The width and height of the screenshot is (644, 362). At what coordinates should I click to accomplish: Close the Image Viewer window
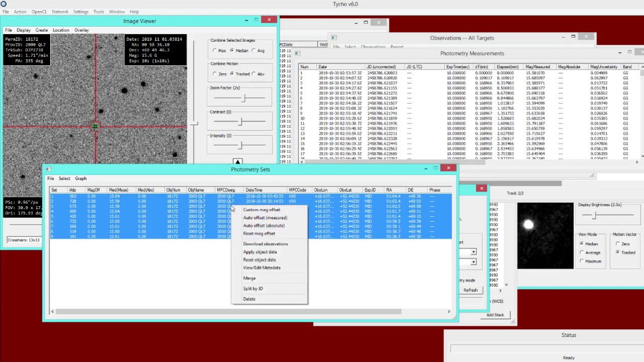(x=269, y=20)
